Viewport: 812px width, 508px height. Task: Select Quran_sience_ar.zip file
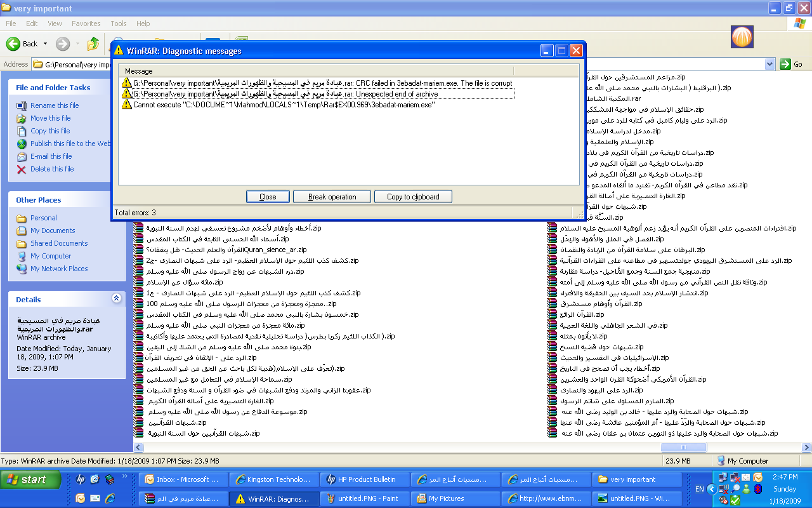pos(220,250)
